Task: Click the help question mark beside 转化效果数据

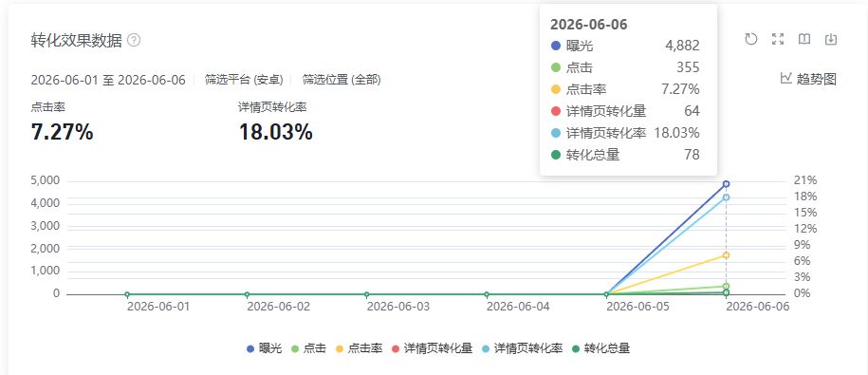Action: point(134,41)
